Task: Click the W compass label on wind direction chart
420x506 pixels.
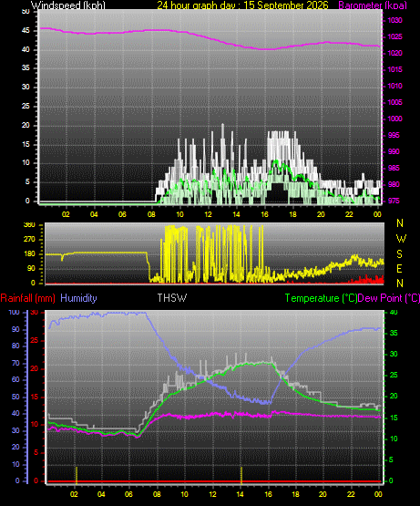Action: click(x=401, y=239)
